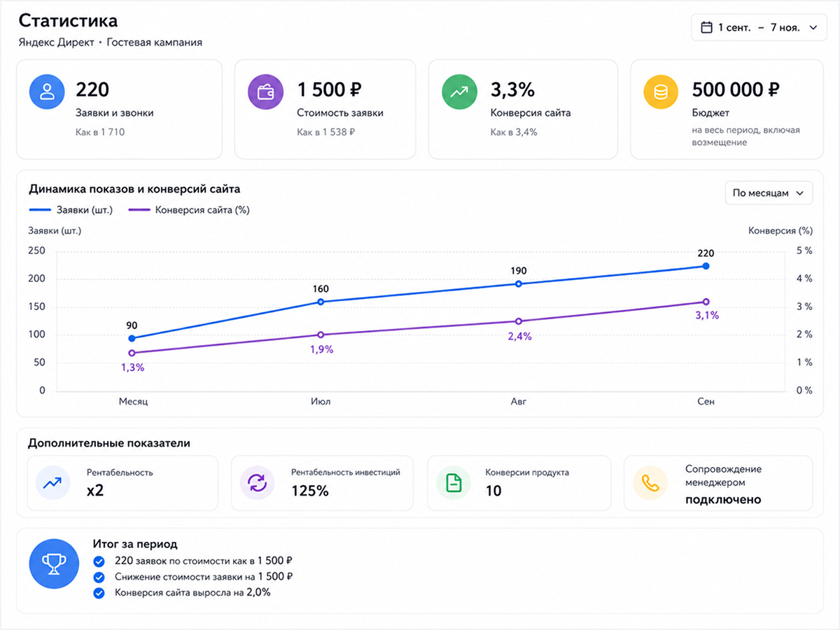Click the blue person icon for Заявки и звонки
The image size is (840, 630).
pyautogui.click(x=47, y=92)
